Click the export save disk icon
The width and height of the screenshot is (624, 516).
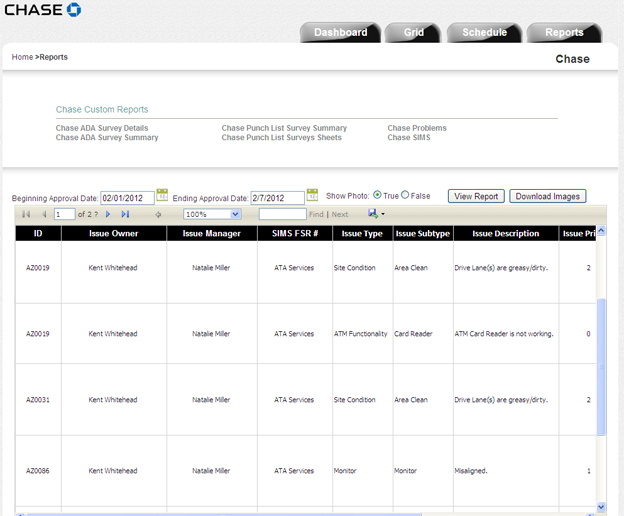372,214
